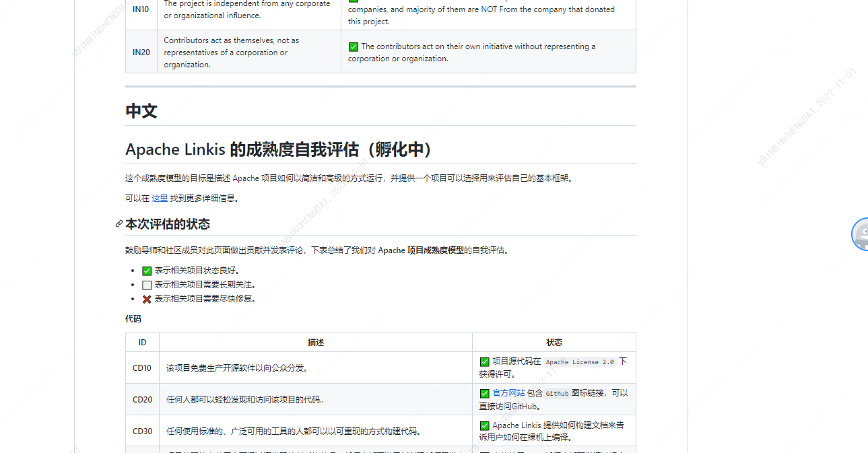This screenshot has width=868, height=453.
Task: Open the 官方网站 link in the CD20 row
Action: pos(508,393)
